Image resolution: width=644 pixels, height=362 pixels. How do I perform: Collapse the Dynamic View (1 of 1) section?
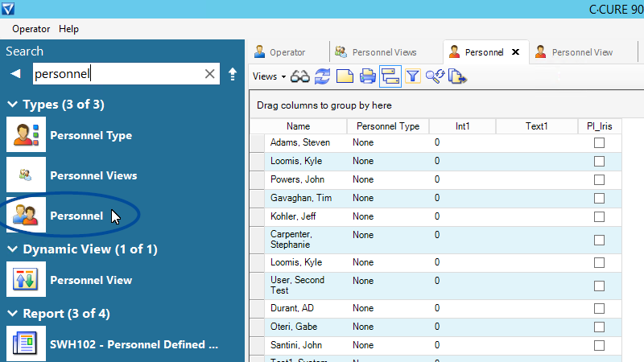(13, 249)
